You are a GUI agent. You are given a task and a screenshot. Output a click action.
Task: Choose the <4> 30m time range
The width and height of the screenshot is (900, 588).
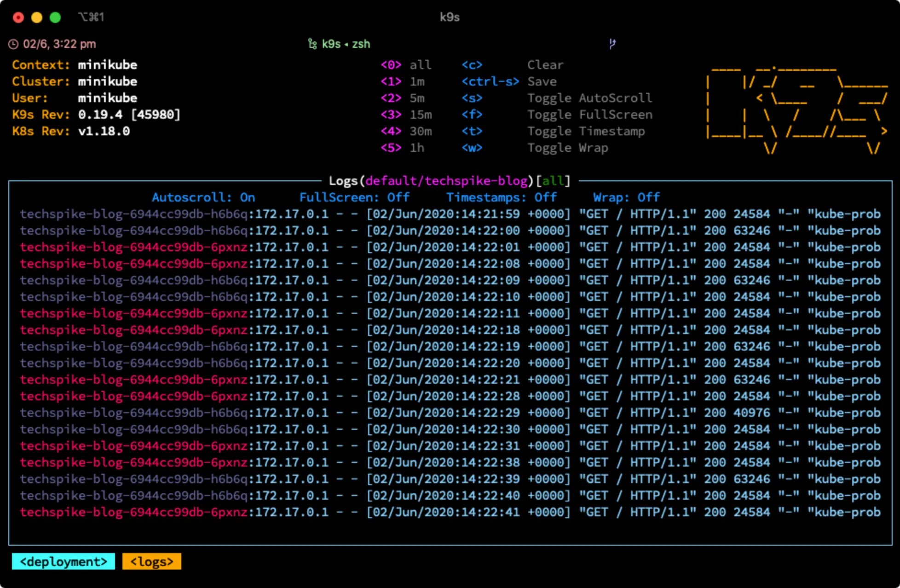click(406, 131)
